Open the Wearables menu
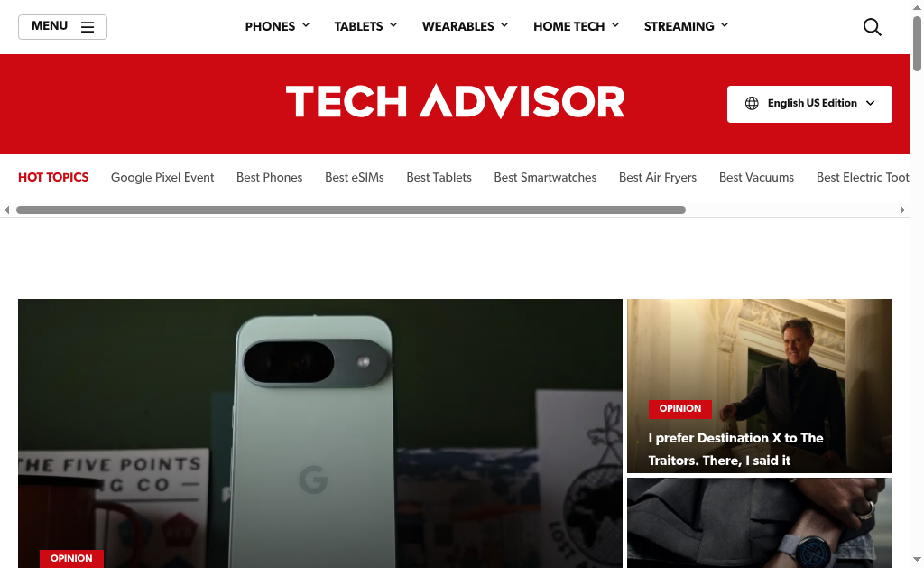924x568 pixels. click(466, 26)
